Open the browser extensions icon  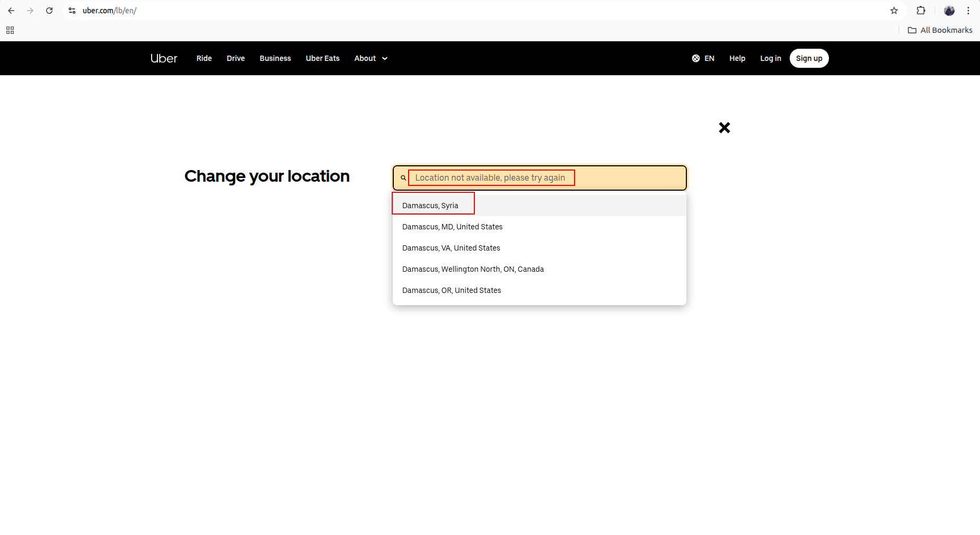click(921, 11)
